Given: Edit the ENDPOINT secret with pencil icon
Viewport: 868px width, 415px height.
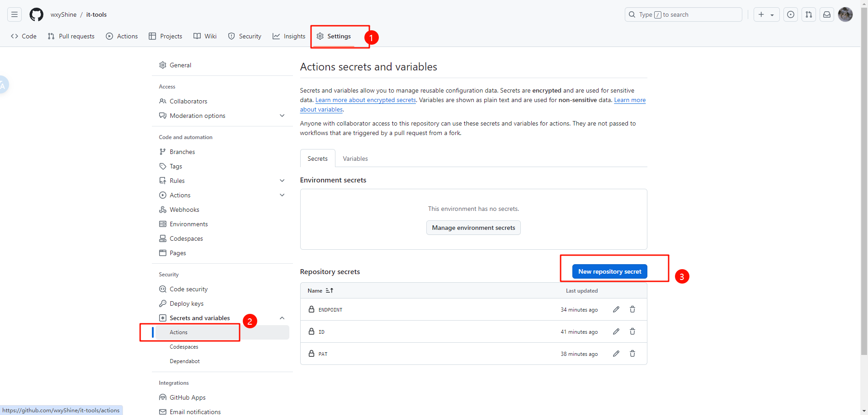Looking at the screenshot, I should 616,309.
